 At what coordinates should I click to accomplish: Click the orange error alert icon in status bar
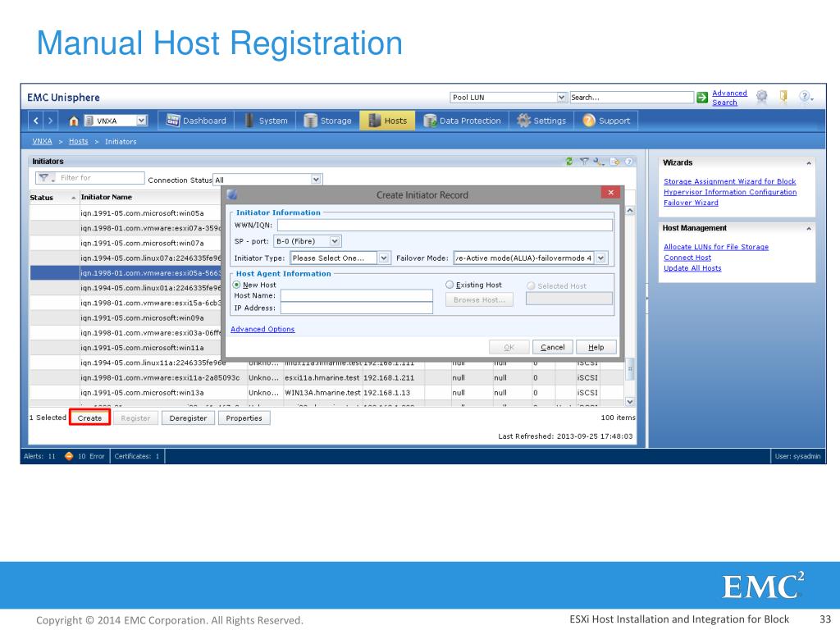tap(69, 456)
